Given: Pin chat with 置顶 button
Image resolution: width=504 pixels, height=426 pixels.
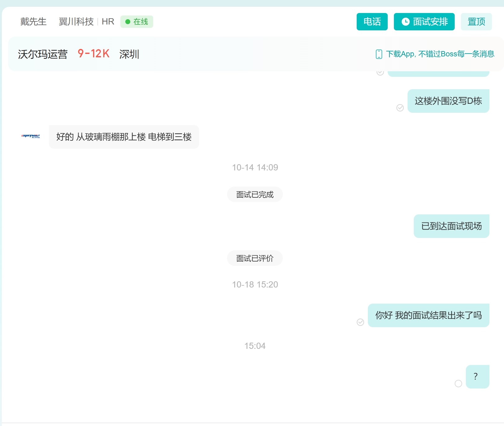Looking at the screenshot, I should (476, 22).
